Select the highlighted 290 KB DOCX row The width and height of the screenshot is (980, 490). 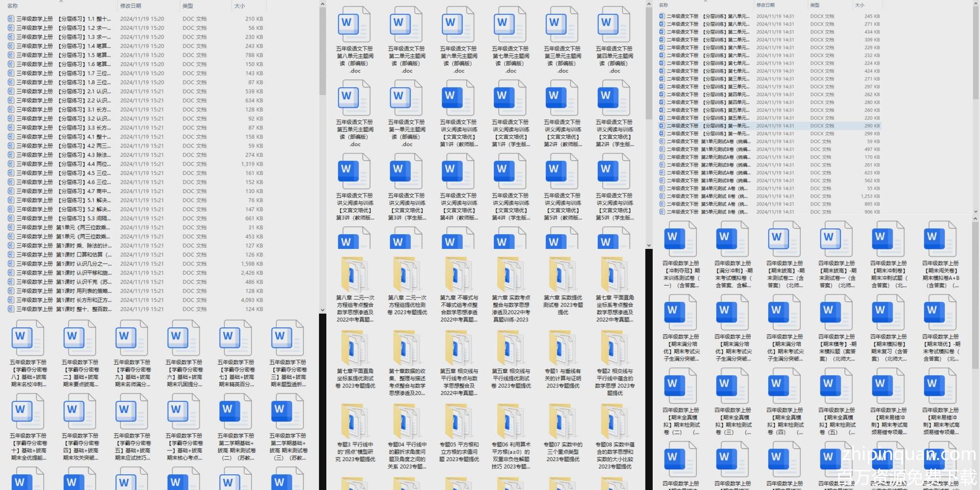pyautogui.click(x=706, y=126)
